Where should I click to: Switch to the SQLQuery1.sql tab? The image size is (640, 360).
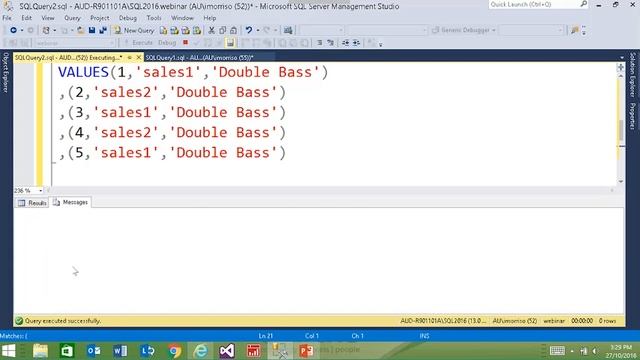pos(200,58)
